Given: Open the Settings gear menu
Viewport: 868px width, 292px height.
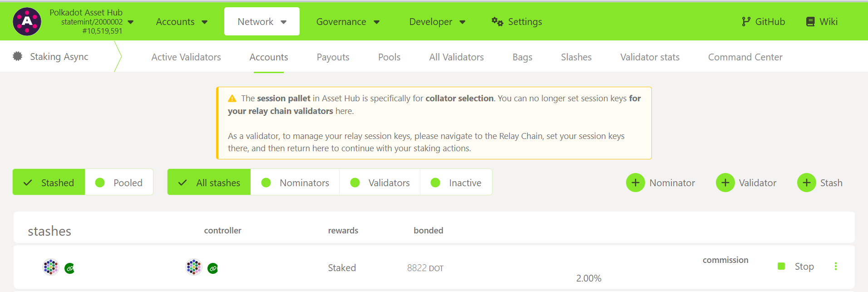Looking at the screenshot, I should [496, 21].
